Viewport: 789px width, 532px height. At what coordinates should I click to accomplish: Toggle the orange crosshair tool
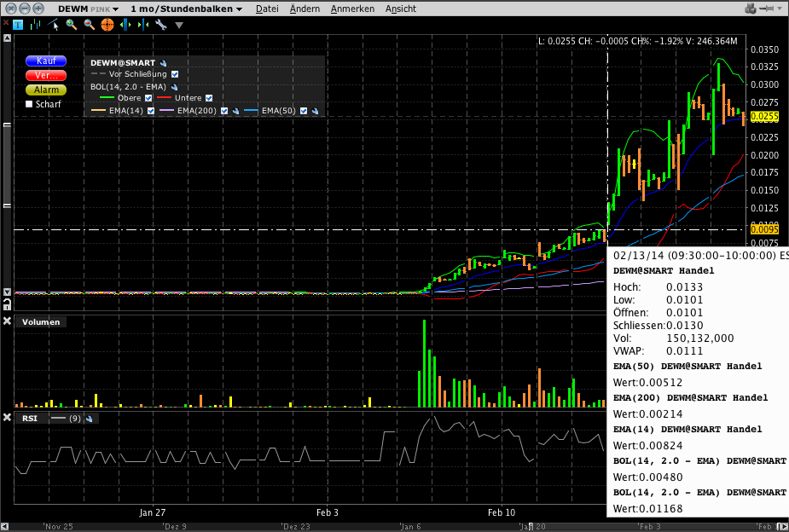pyautogui.click(x=107, y=25)
